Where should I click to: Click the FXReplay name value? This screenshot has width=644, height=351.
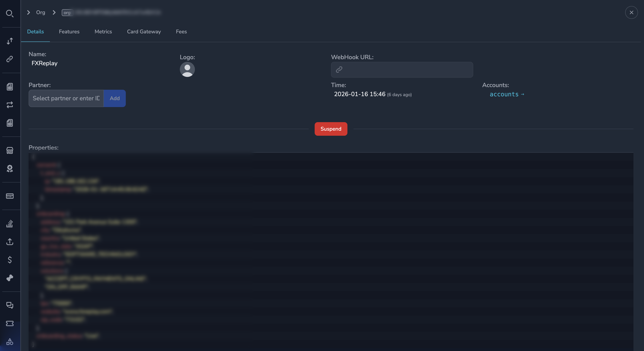pyautogui.click(x=44, y=63)
